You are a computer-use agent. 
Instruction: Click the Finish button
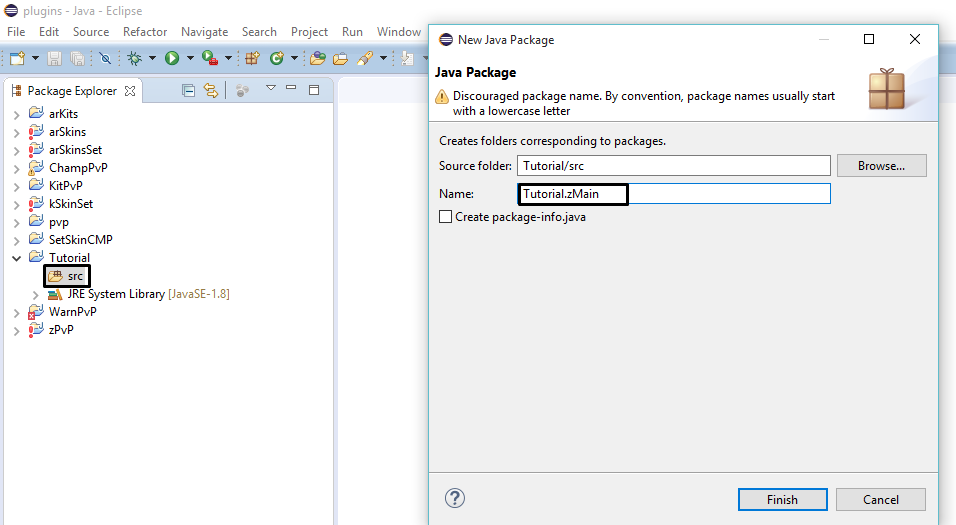point(782,500)
